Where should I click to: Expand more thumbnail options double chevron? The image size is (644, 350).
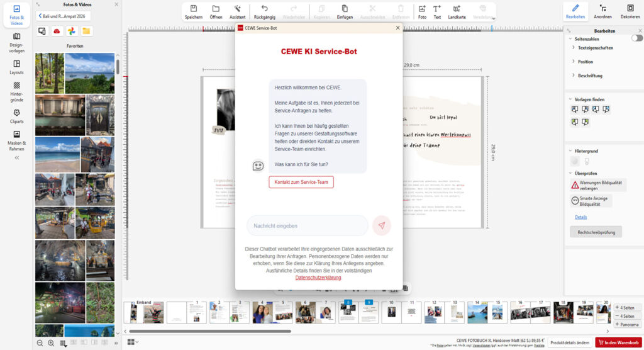[x=116, y=342]
